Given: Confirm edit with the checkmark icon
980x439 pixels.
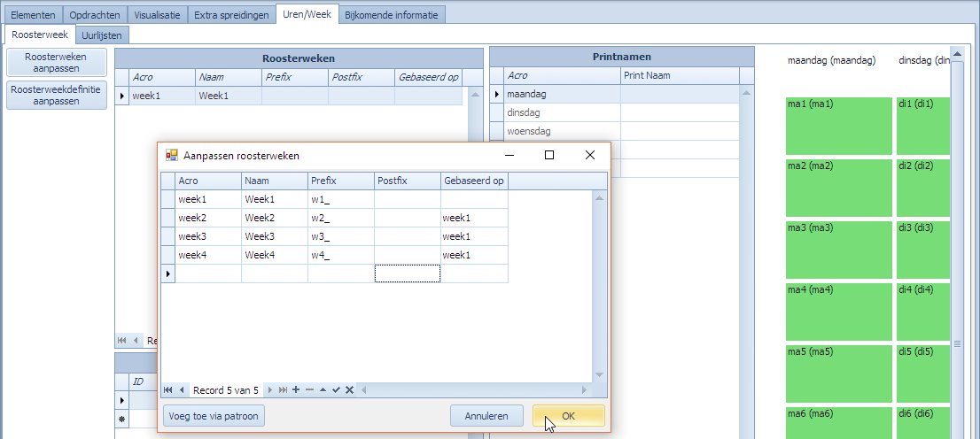Looking at the screenshot, I should click(336, 389).
